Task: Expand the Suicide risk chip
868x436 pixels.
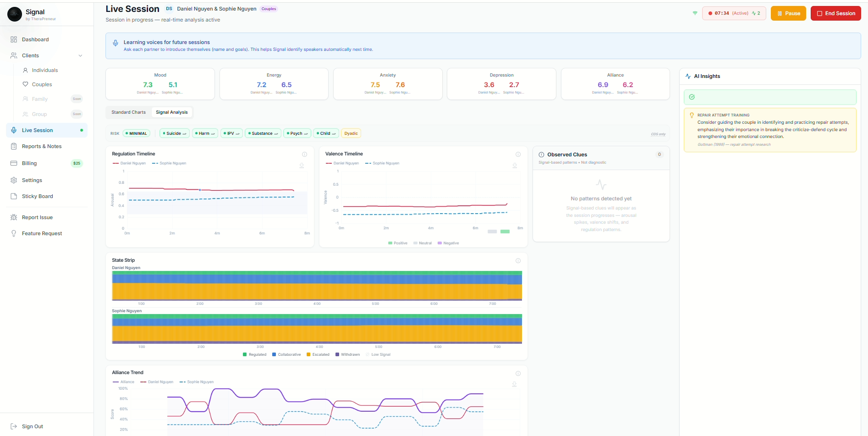Action: point(174,133)
